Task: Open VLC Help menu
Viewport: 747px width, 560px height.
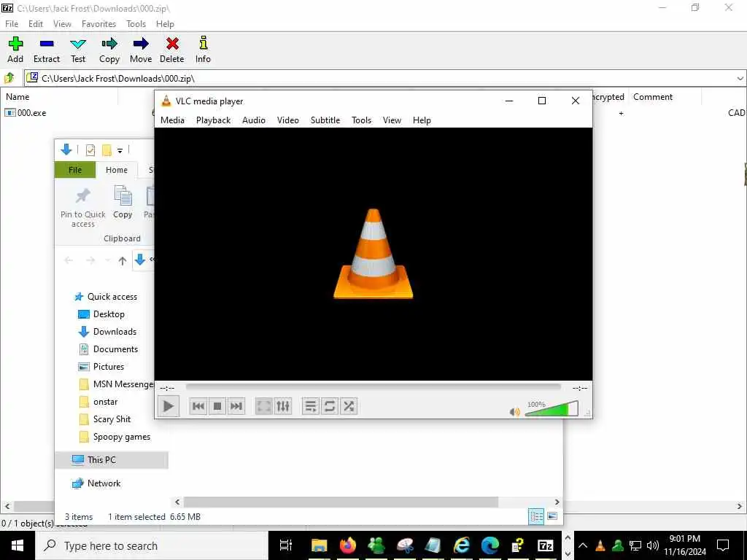Action: pyautogui.click(x=422, y=120)
